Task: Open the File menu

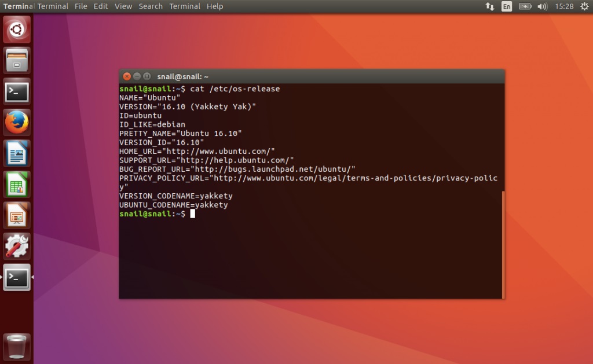Action: point(81,6)
